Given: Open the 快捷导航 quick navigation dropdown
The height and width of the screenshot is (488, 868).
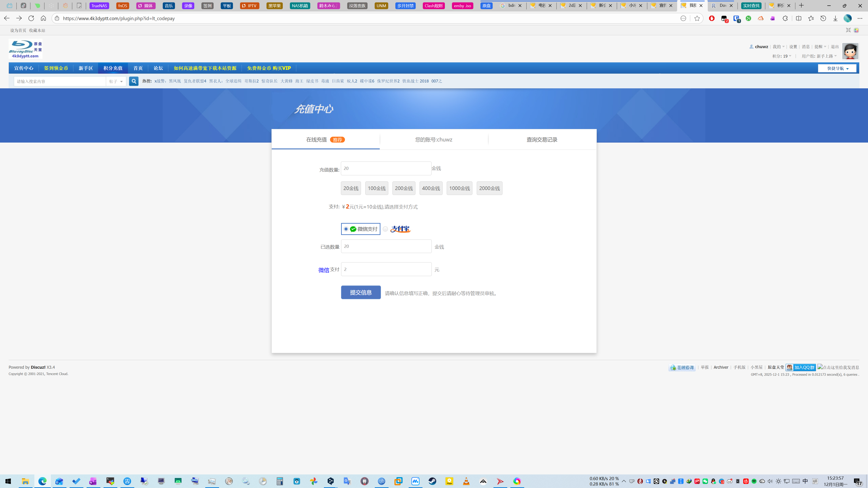Looking at the screenshot, I should click(x=837, y=68).
